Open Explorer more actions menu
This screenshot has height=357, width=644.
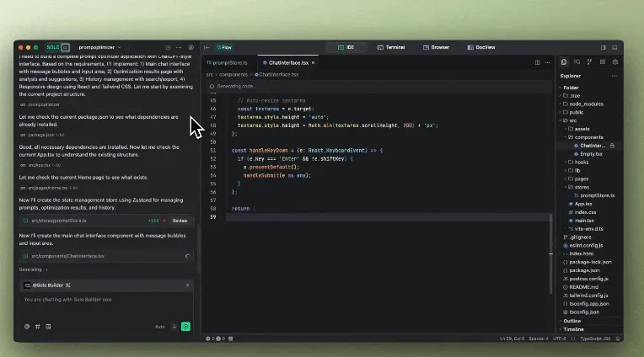tap(614, 76)
